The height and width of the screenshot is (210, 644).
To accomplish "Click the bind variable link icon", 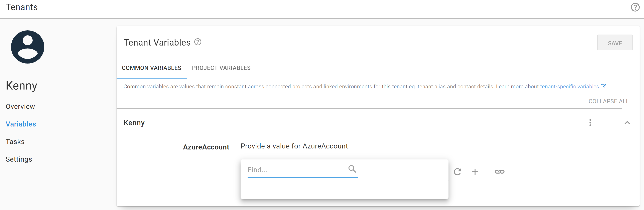I will [x=500, y=172].
